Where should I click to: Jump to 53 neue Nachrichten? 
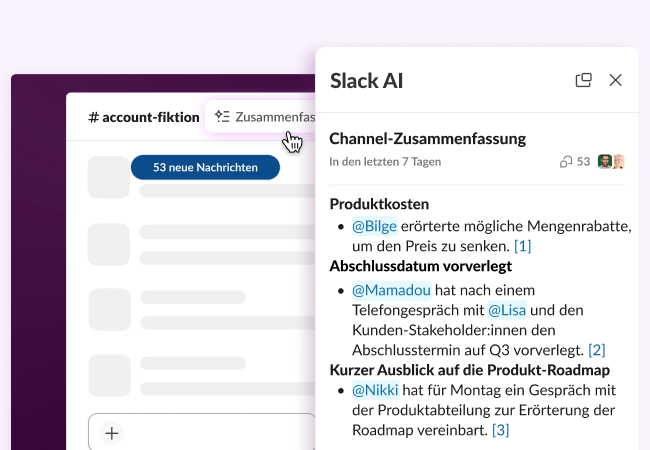205,167
